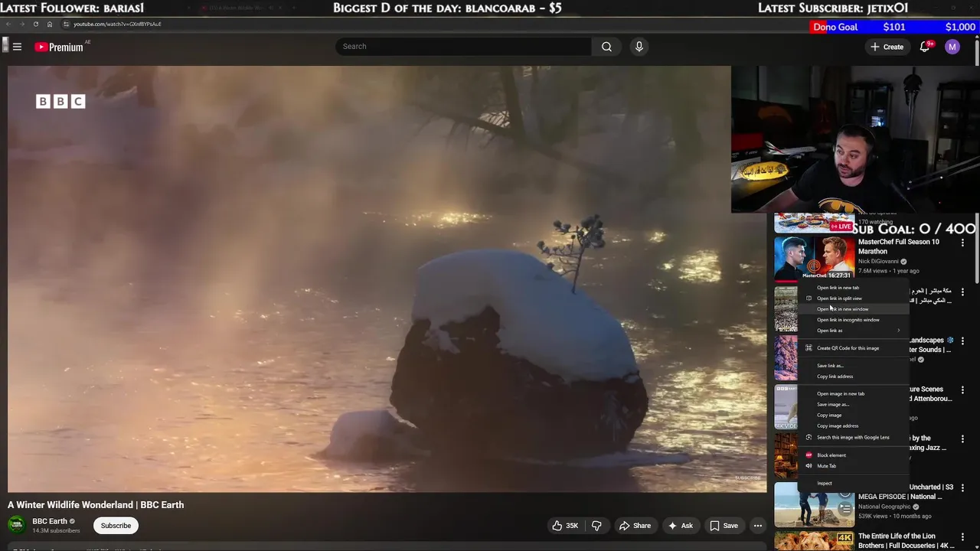Start voice search with the microphone icon
Screen dimensions: 980x551
coord(639,47)
